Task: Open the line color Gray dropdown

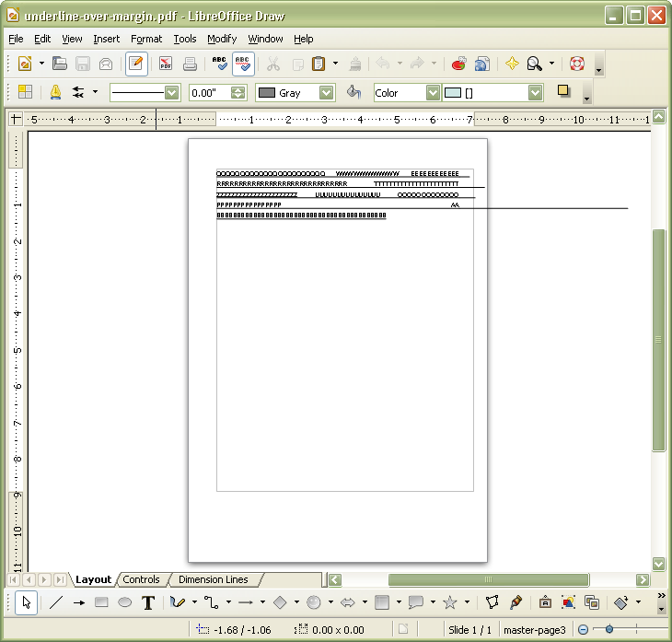Action: tap(327, 93)
